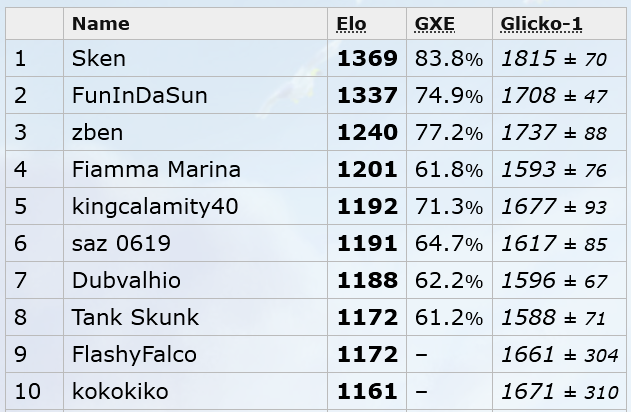Select the Tank Skunk name
Screen dimensions: 631x412
135,317
